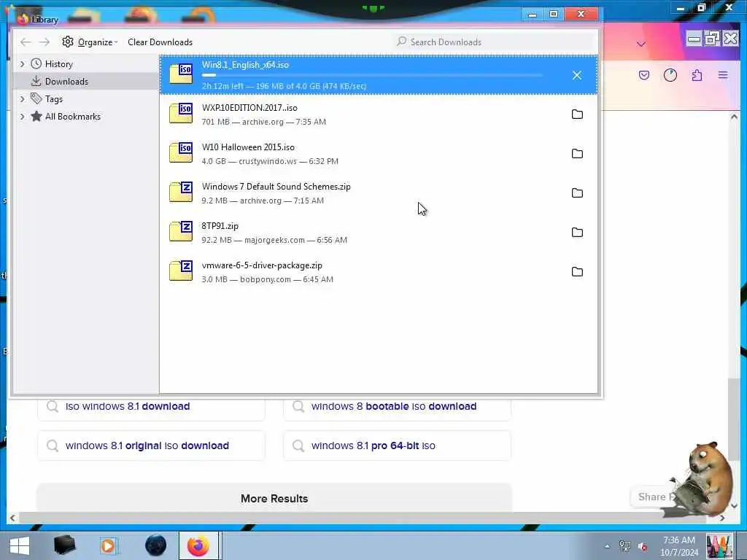This screenshot has width=747, height=560.
Task: Open Firefox hamburger application menu
Action: pos(723,75)
